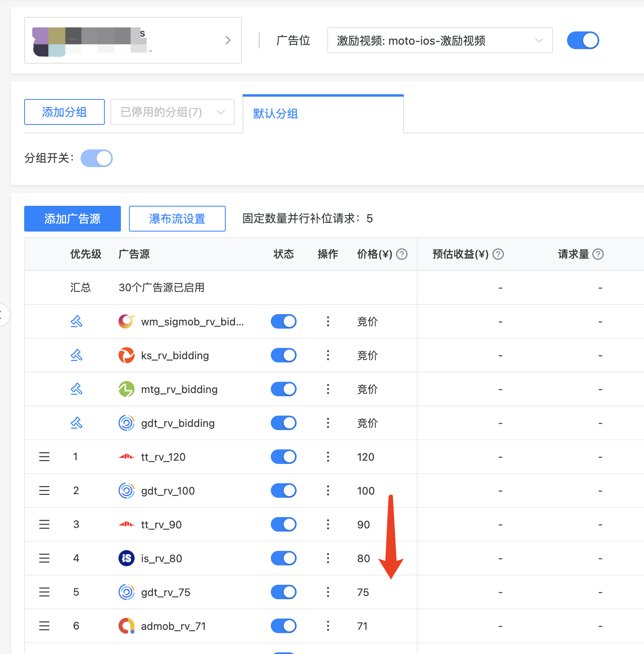Open more actions menu for gdt_rv_75
The width and height of the screenshot is (644, 654).
point(328,592)
